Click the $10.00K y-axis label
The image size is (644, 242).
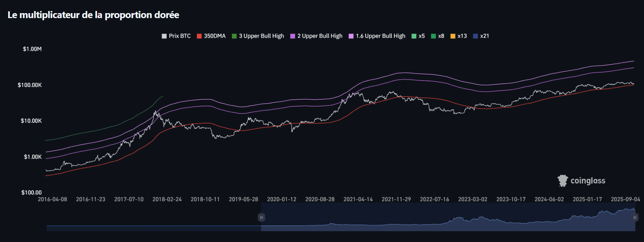[x=31, y=121]
